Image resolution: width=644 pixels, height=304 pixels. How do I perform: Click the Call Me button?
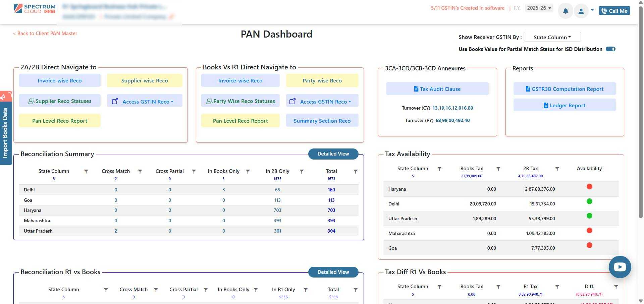[x=614, y=11]
